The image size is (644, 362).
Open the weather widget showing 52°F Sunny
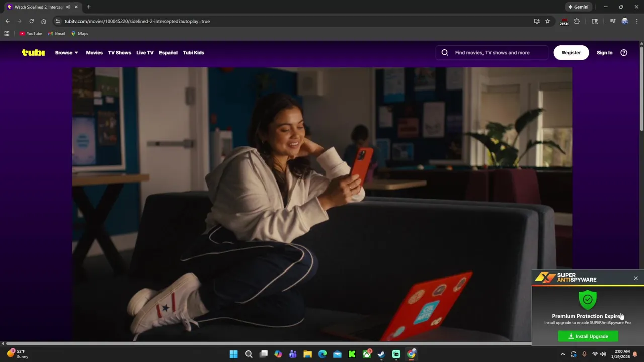[x=18, y=354]
